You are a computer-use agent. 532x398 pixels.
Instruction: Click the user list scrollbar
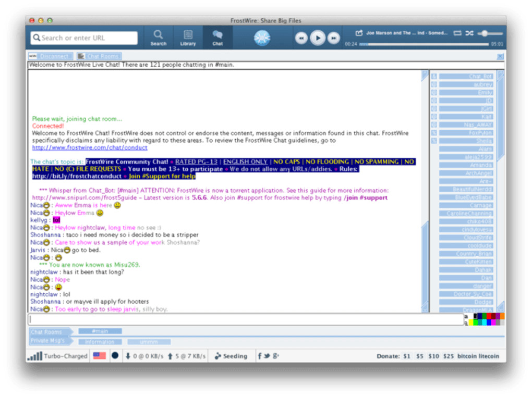[x=501, y=191]
